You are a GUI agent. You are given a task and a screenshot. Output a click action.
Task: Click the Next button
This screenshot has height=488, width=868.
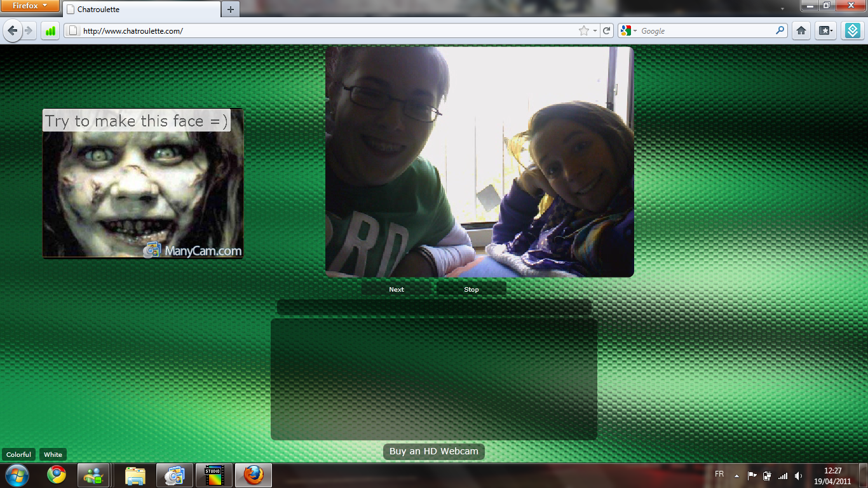click(x=397, y=289)
